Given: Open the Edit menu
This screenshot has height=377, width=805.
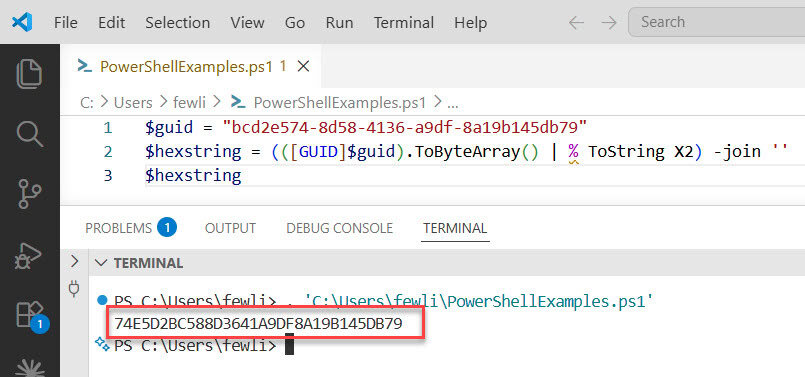Looking at the screenshot, I should [111, 23].
